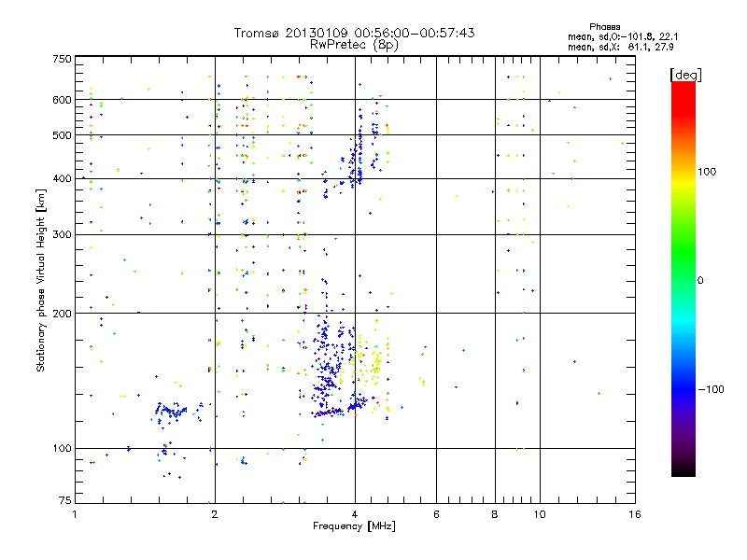Click the '400' y-axis tick label
The width and height of the screenshot is (747, 560).
point(62,178)
